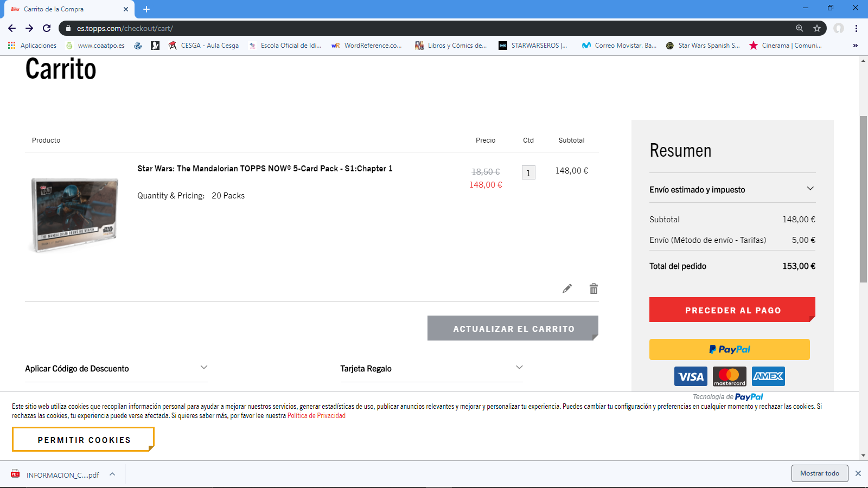868x488 pixels.
Task: Pay with the yellow PayPal button
Action: pyautogui.click(x=730, y=349)
